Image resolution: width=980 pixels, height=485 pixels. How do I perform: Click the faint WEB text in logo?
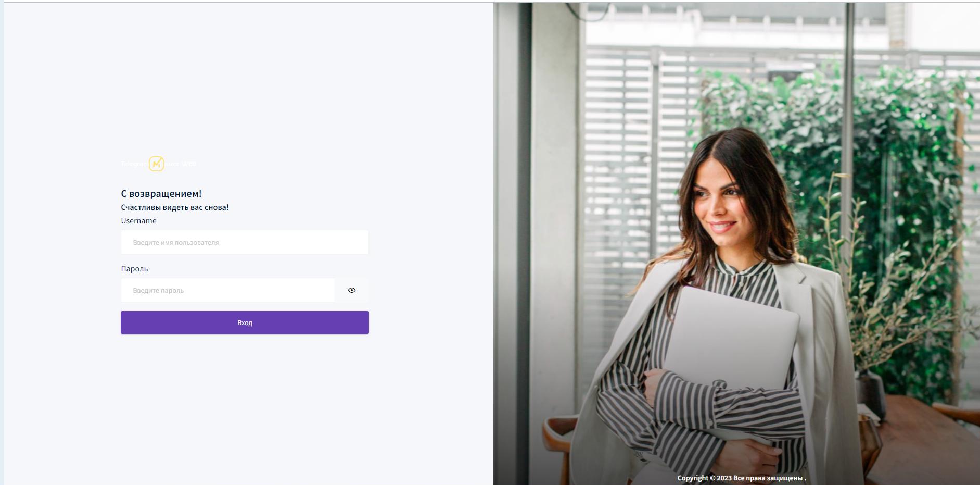(x=189, y=164)
